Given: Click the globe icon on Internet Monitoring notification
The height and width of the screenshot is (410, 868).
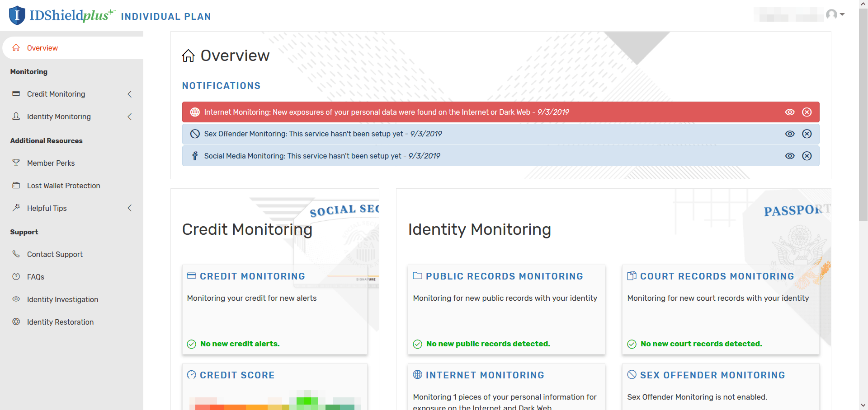Looking at the screenshot, I should pos(195,112).
